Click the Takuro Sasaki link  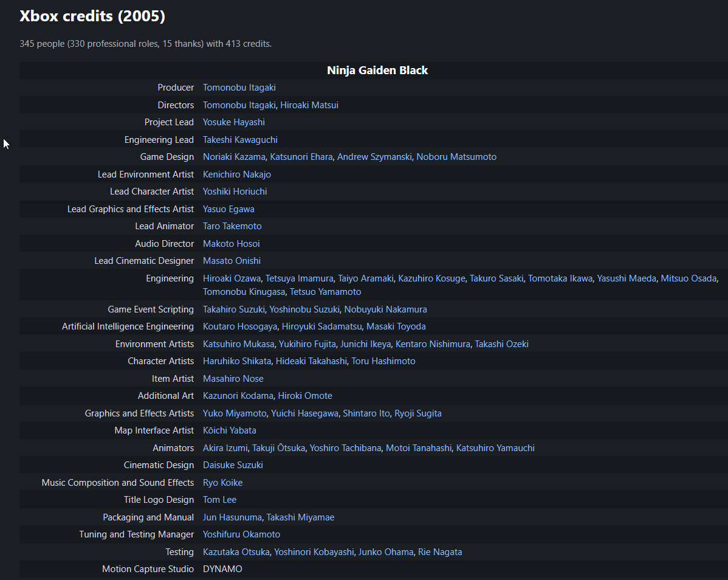point(496,278)
